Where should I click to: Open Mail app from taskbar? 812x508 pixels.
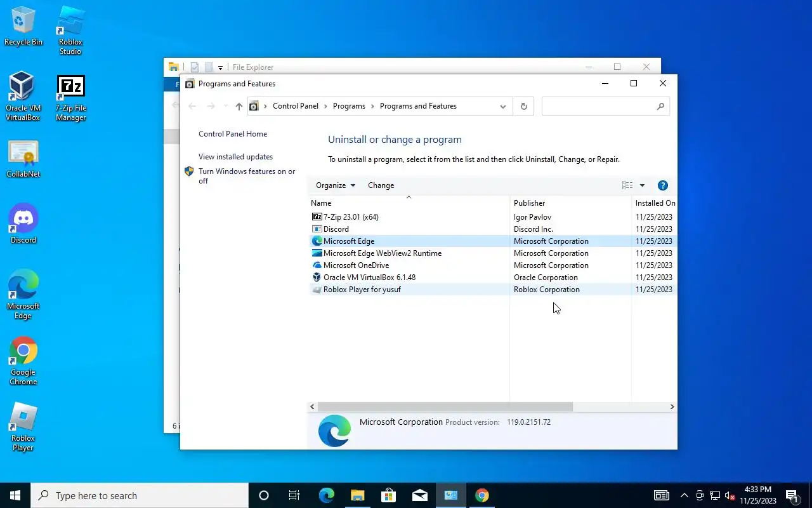[x=419, y=495]
